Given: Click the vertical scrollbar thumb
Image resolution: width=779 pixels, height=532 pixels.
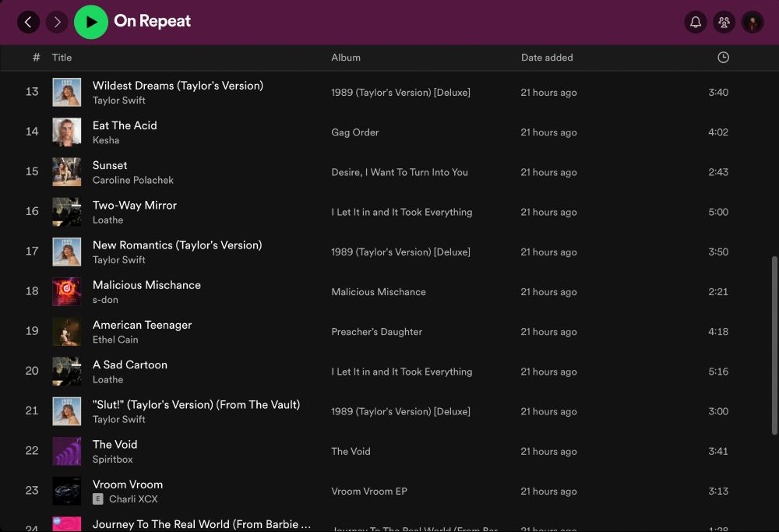Looking at the screenshot, I should 774,345.
